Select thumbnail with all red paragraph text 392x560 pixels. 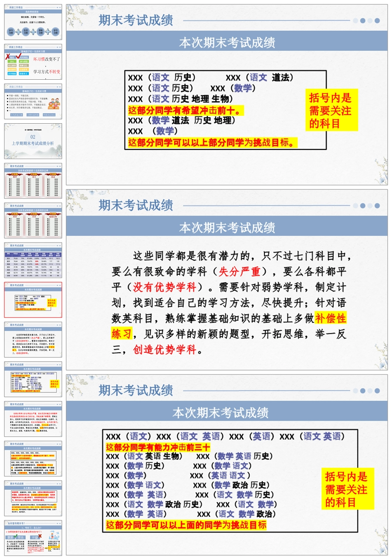(x=33, y=419)
